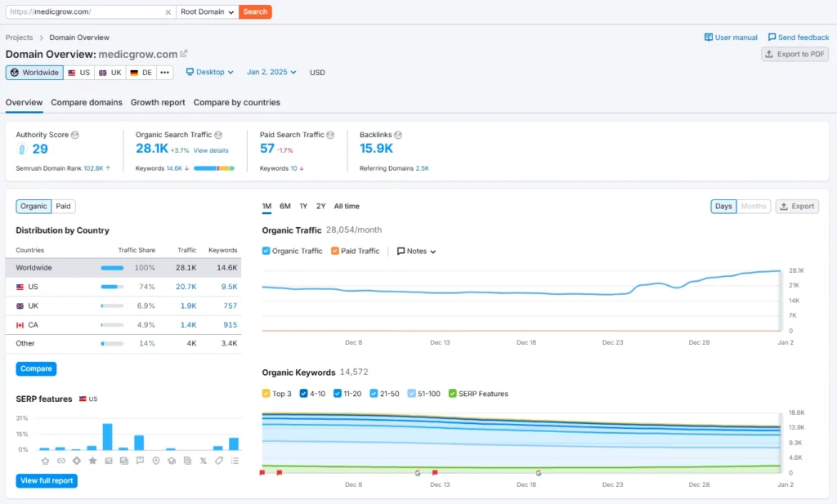837x504 pixels.
Task: Switch to Growth report tab
Action: (x=158, y=102)
